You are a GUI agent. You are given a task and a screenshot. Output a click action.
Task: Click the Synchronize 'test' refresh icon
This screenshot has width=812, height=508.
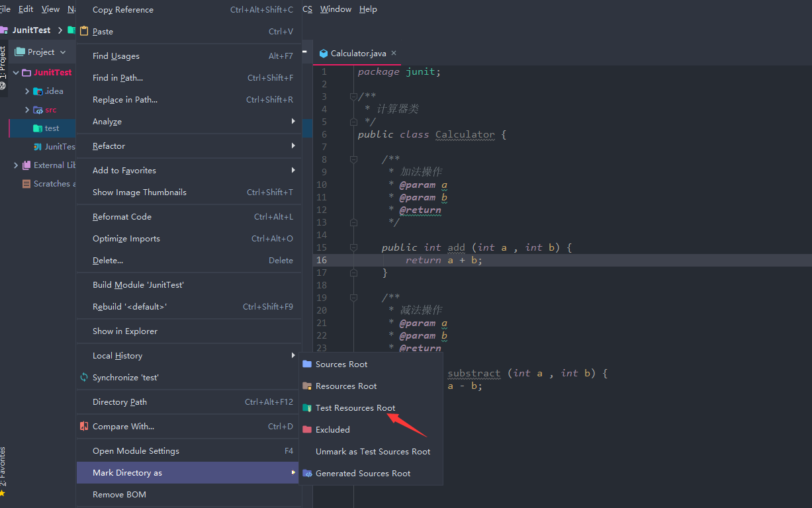pyautogui.click(x=84, y=377)
